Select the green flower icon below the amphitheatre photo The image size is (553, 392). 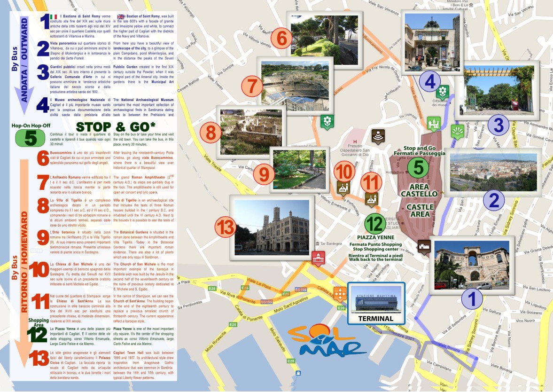click(x=327, y=122)
